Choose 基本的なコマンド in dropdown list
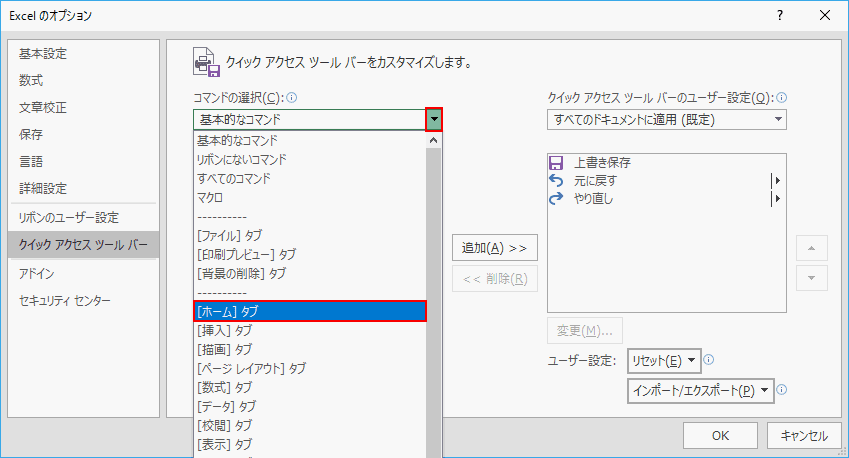 (310, 141)
